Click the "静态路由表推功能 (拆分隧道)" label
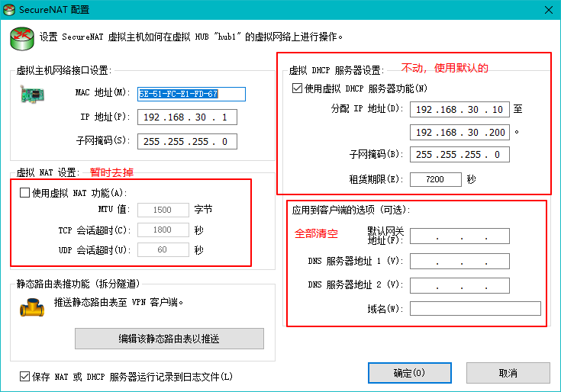561x392 pixels. [x=79, y=284]
